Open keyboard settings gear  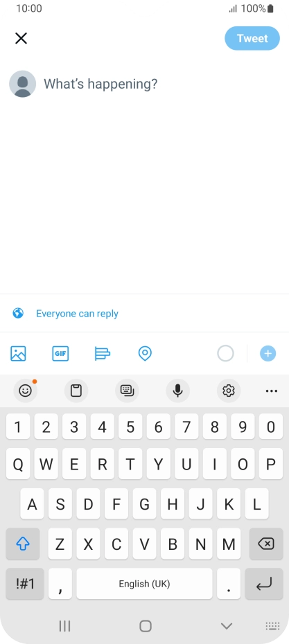229,391
